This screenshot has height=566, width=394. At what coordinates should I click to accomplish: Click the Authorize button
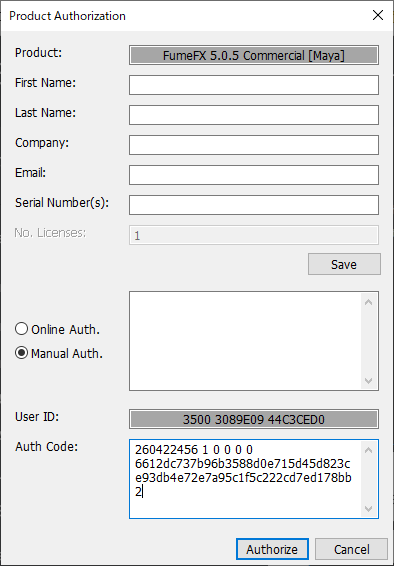tap(272, 549)
